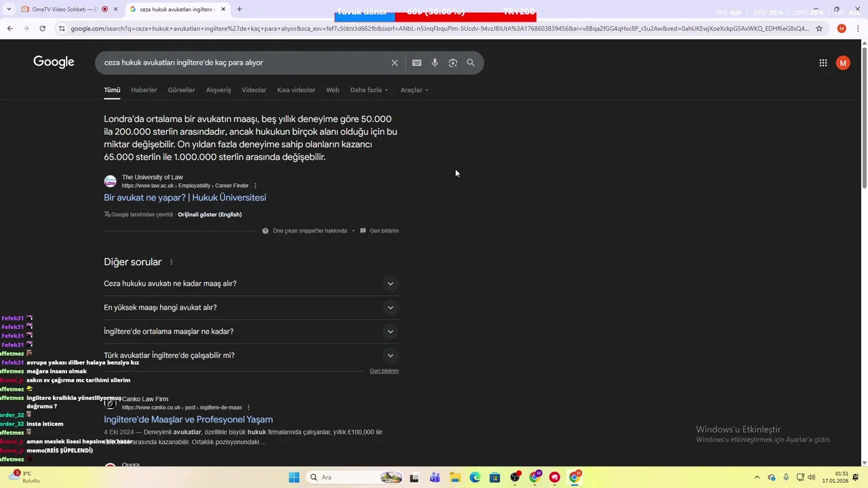Open Chrome profile icon in toolbar

tap(842, 28)
